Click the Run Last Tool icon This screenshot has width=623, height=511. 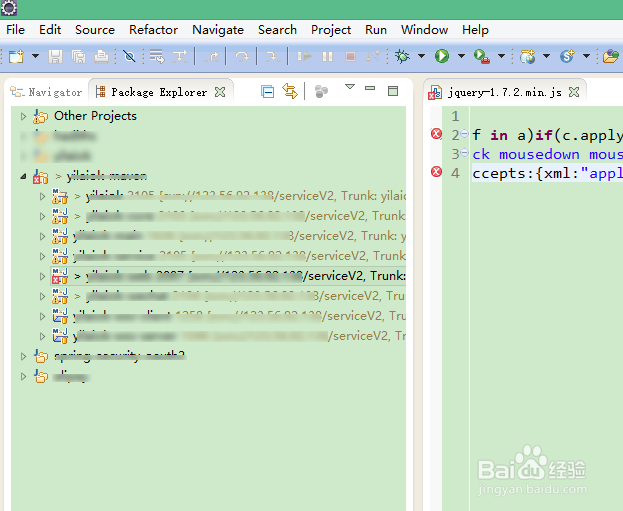[482, 56]
